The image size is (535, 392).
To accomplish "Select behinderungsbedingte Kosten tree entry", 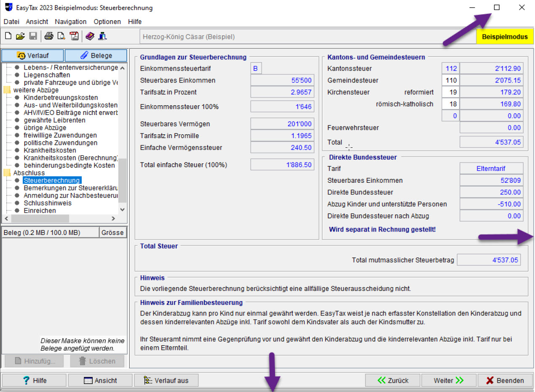I will point(69,165).
